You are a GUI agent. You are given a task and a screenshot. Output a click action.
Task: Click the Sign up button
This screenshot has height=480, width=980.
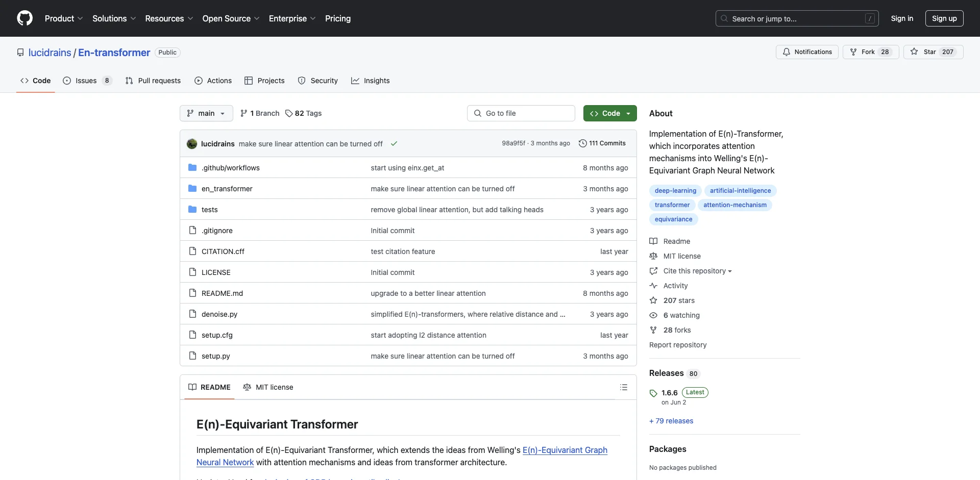(x=944, y=18)
